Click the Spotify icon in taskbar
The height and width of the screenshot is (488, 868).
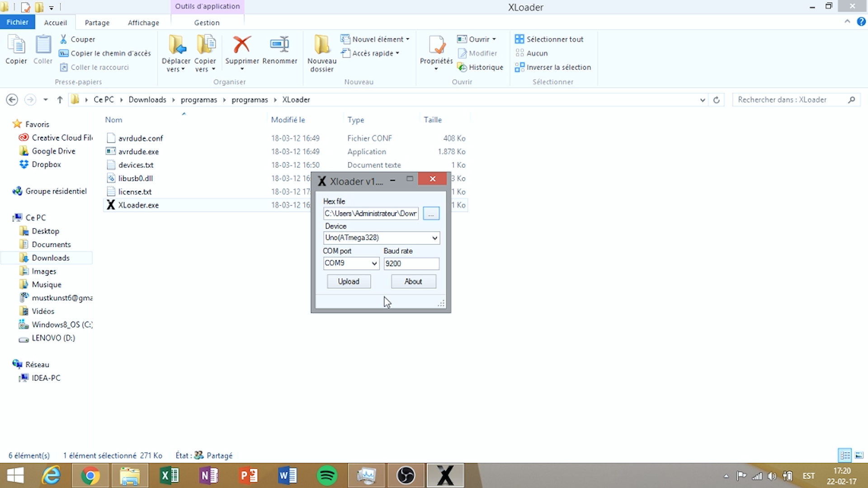click(328, 475)
